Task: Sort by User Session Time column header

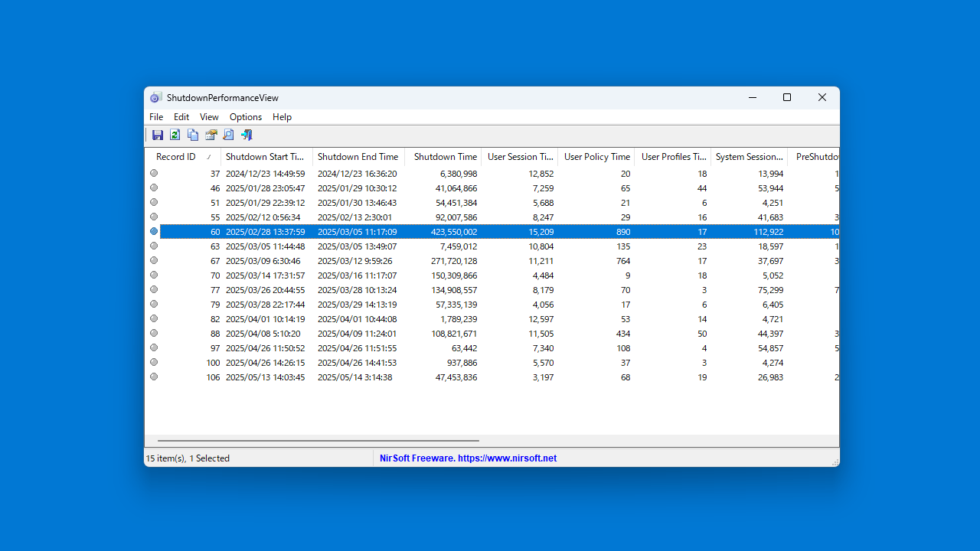Action: click(x=520, y=157)
